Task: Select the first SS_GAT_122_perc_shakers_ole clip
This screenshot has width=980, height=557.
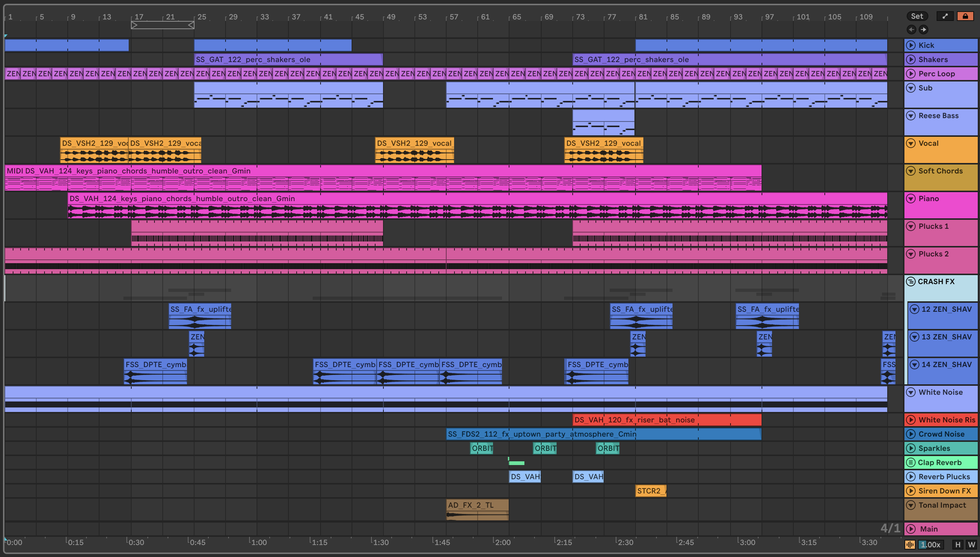Action: [x=288, y=59]
